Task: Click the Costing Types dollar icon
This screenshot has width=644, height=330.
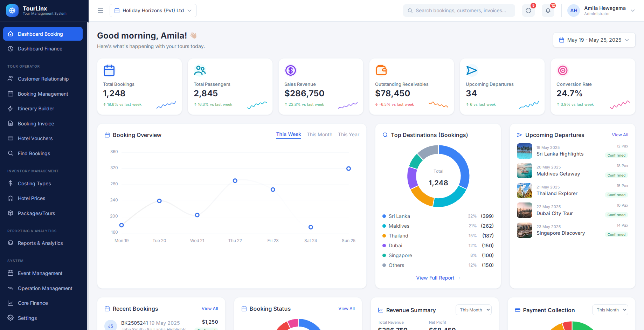Action: coord(11,184)
